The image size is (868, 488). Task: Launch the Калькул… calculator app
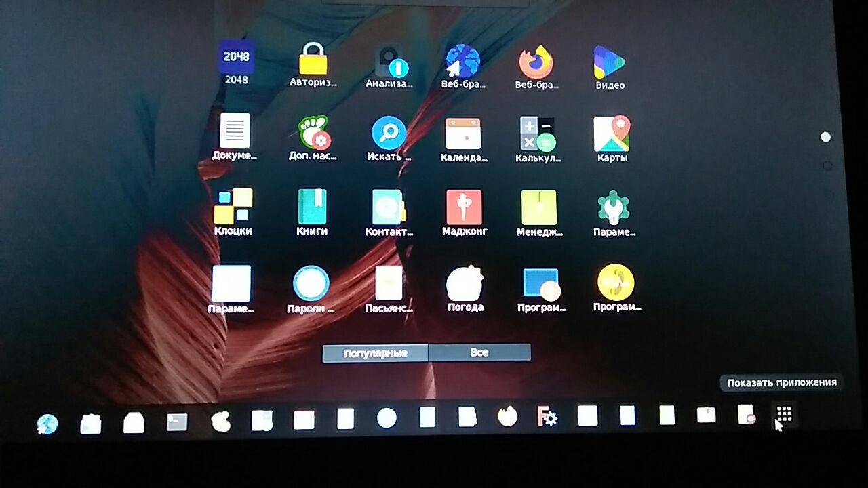(537, 140)
